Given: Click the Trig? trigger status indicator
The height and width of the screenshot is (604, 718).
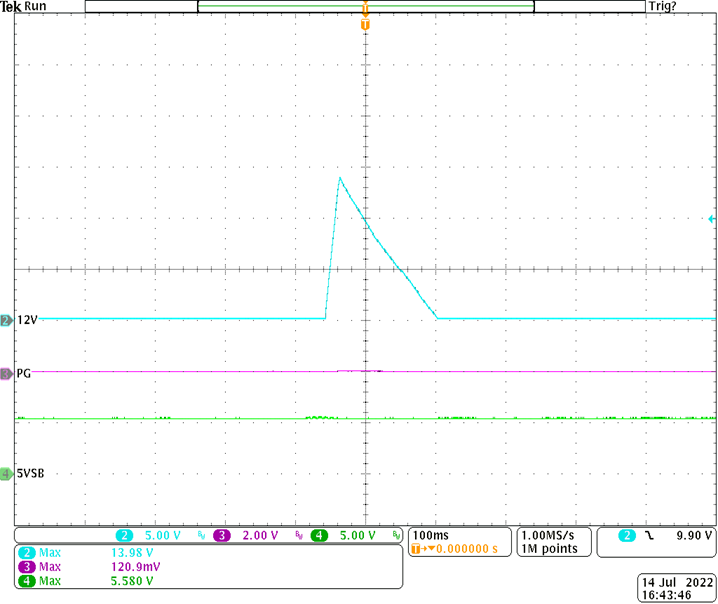Looking at the screenshot, I should (669, 7).
